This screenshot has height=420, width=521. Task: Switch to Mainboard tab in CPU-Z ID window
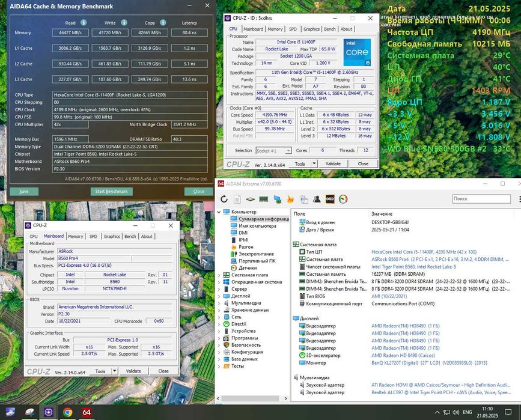pos(253,29)
